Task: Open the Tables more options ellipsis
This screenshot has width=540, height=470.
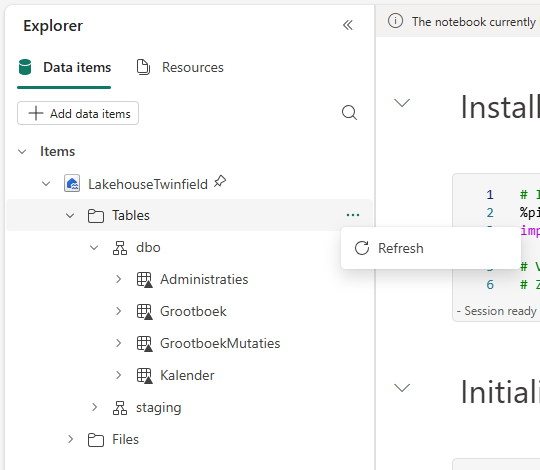Action: (x=353, y=215)
